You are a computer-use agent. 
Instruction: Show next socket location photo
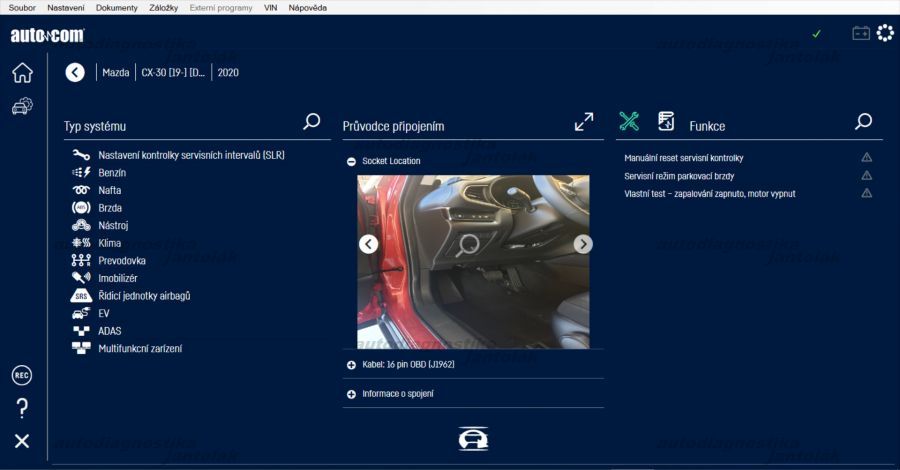(583, 244)
